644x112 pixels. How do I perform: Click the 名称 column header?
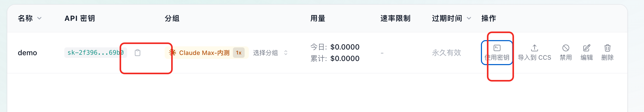[x=25, y=18]
